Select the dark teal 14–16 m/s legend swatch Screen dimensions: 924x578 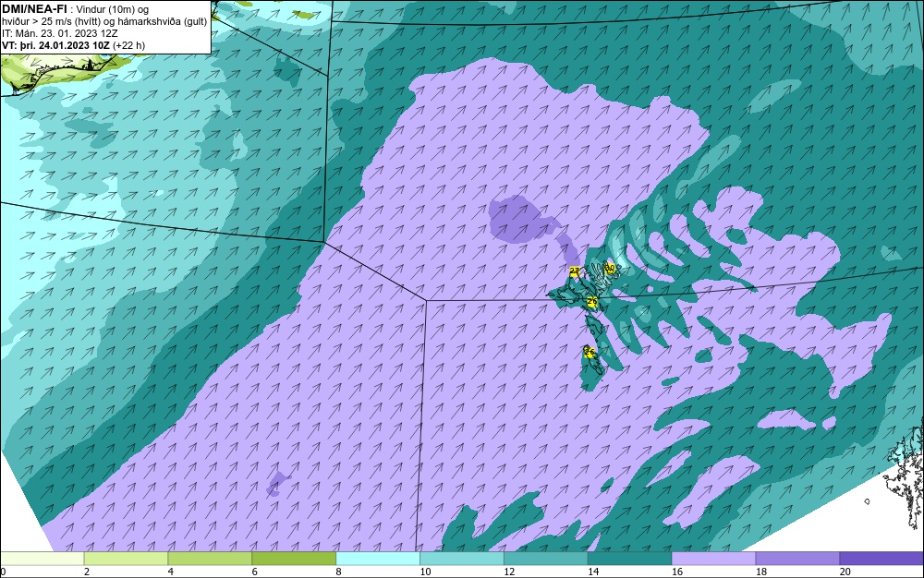coord(630,559)
